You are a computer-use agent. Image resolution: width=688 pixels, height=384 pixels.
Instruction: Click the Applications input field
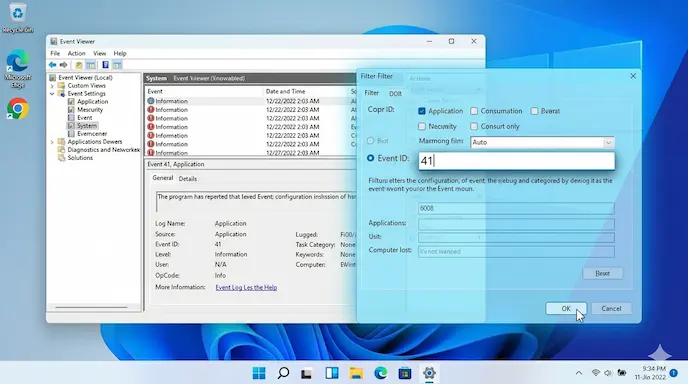click(516, 224)
